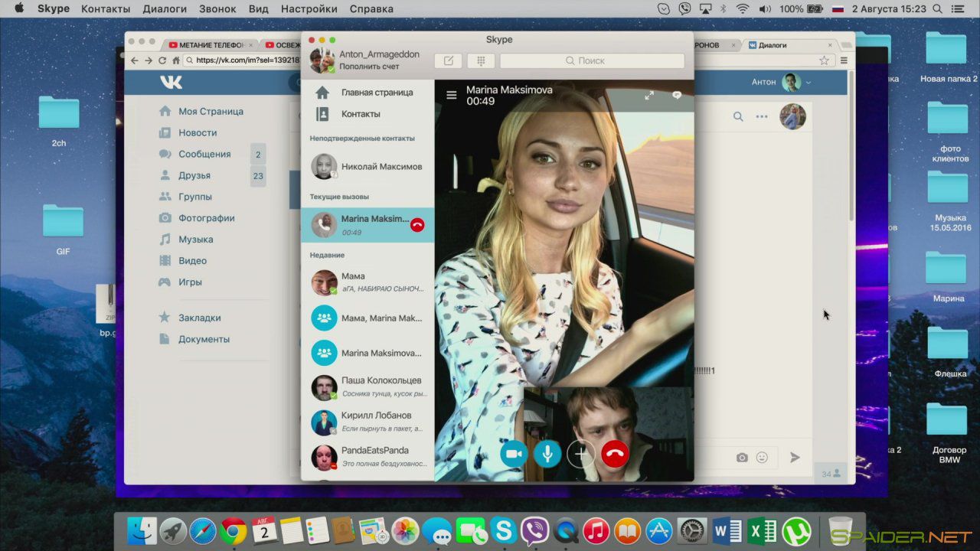
Task: Enter full screen video call view
Action: coord(649,95)
